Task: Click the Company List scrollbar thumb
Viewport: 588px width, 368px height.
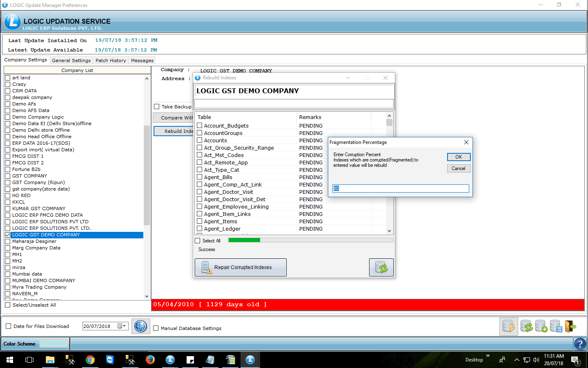Action: [x=147, y=175]
